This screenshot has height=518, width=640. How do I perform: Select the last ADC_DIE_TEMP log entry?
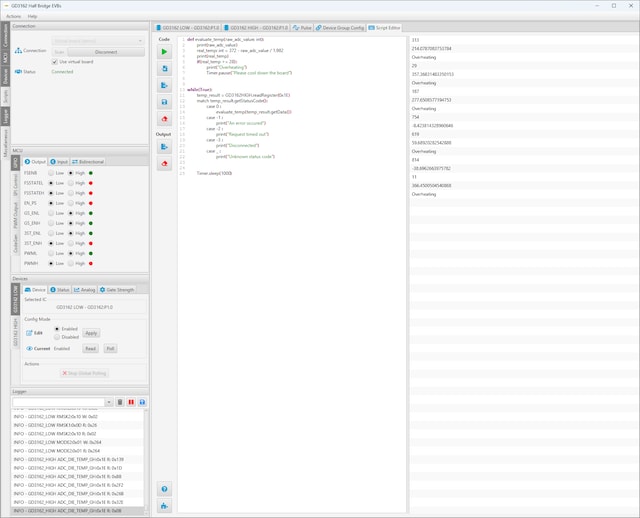coord(68,510)
